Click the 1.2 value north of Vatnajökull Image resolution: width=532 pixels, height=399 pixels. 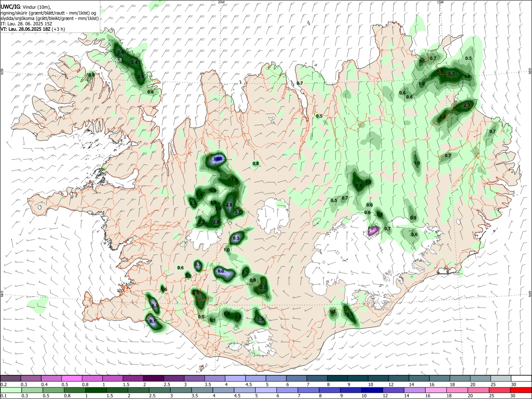coord(368,182)
